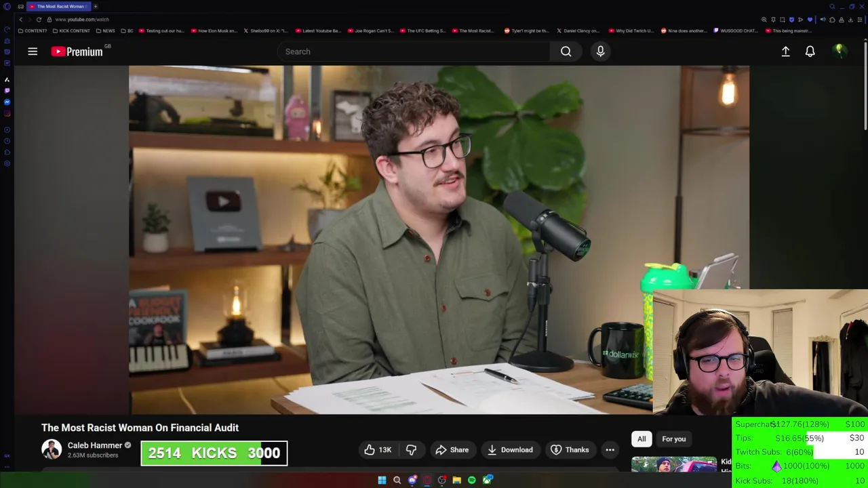Send Thanks to the creator

570,450
